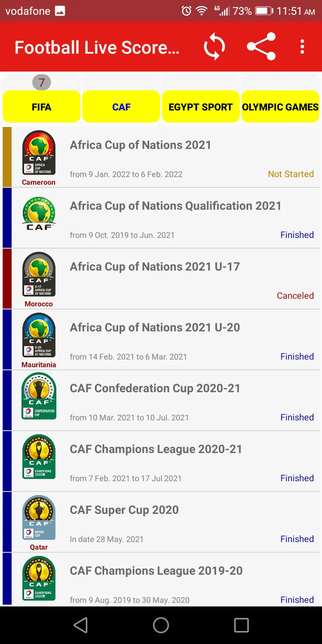Open CAF Champions League 2019-20 entry
Image resolution: width=322 pixels, height=644 pixels.
161,579
